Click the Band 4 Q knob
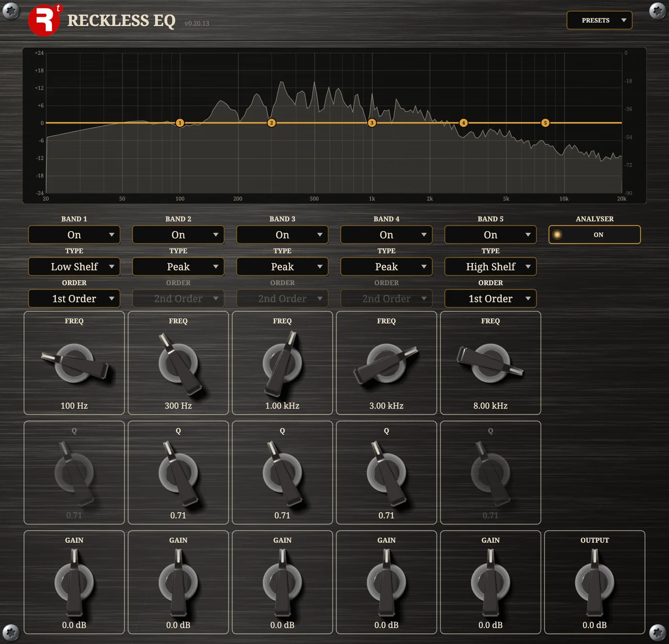This screenshot has height=644, width=669. point(387,473)
